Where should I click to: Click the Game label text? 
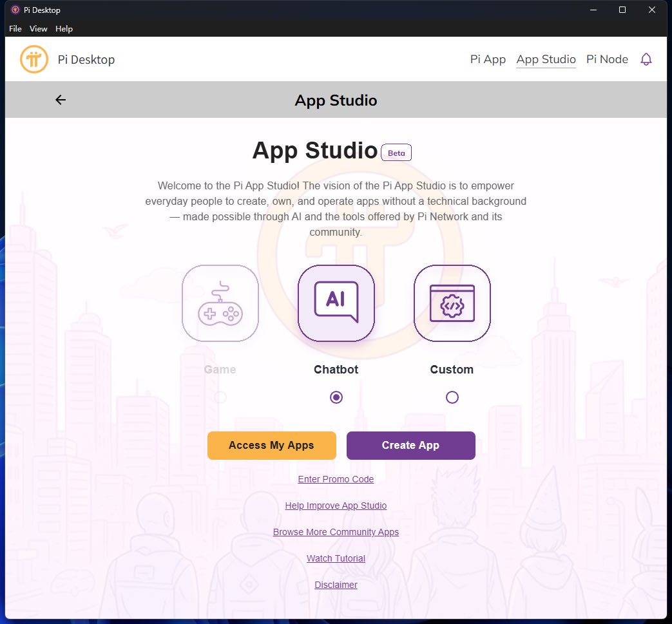pos(220,370)
